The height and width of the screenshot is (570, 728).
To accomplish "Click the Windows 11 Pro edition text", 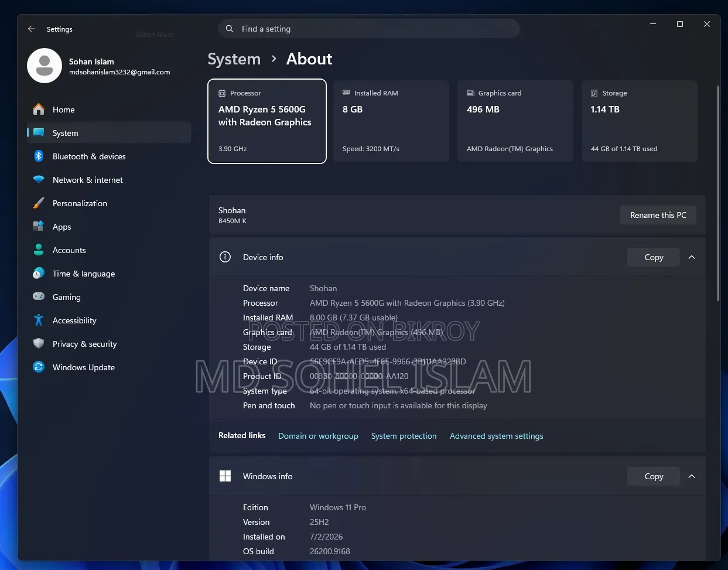I will coord(338,507).
